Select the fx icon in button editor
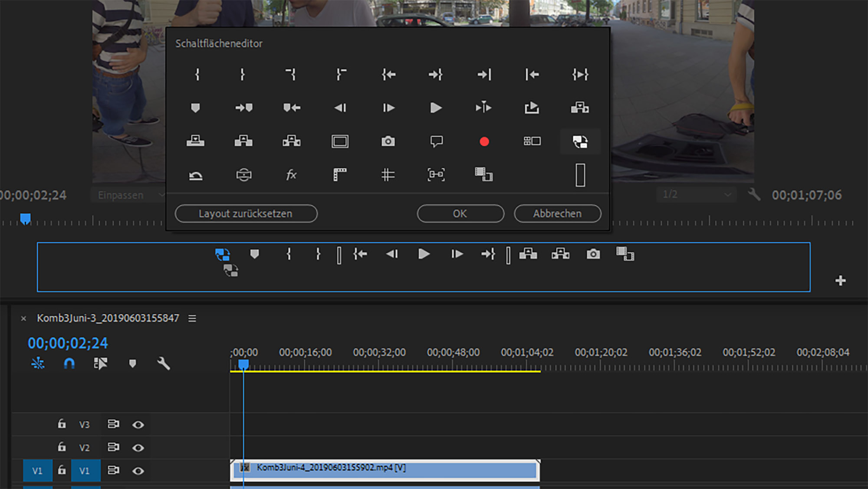Screen dimensions: 868x489 pyautogui.click(x=291, y=175)
